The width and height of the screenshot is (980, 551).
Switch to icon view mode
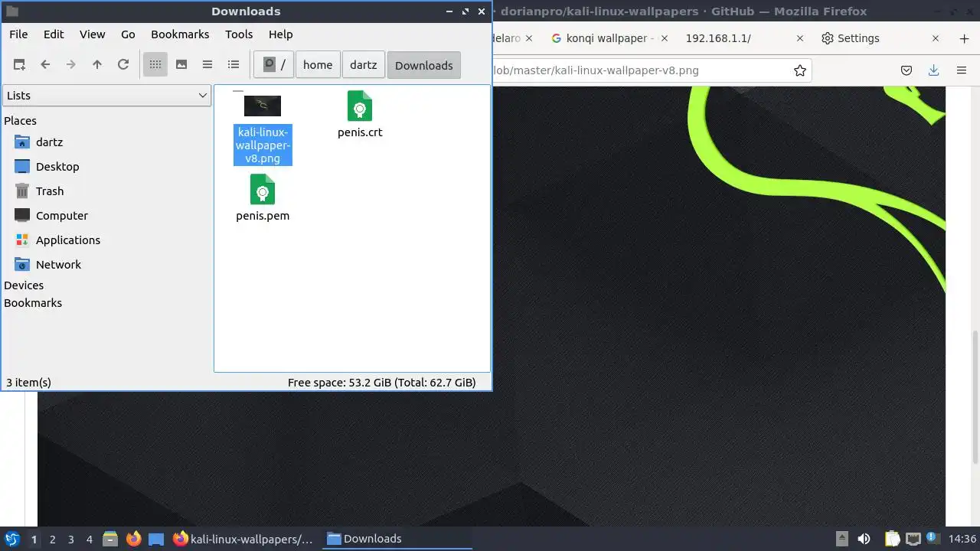(x=155, y=65)
